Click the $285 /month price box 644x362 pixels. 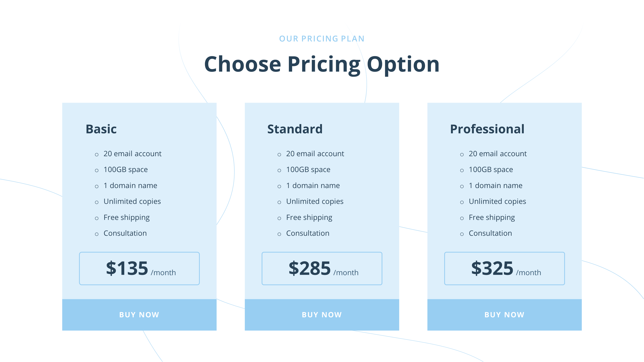322,268
